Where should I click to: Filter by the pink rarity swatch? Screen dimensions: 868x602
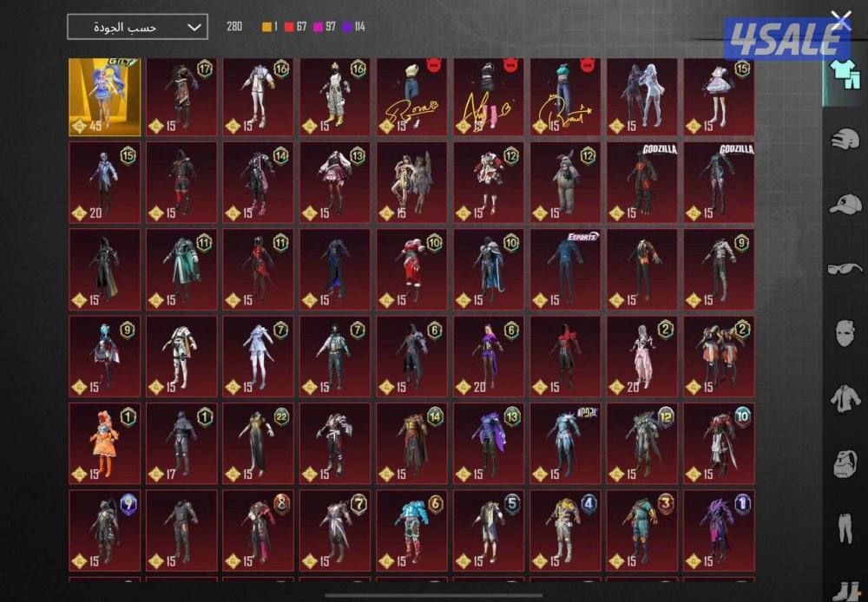pos(319,27)
